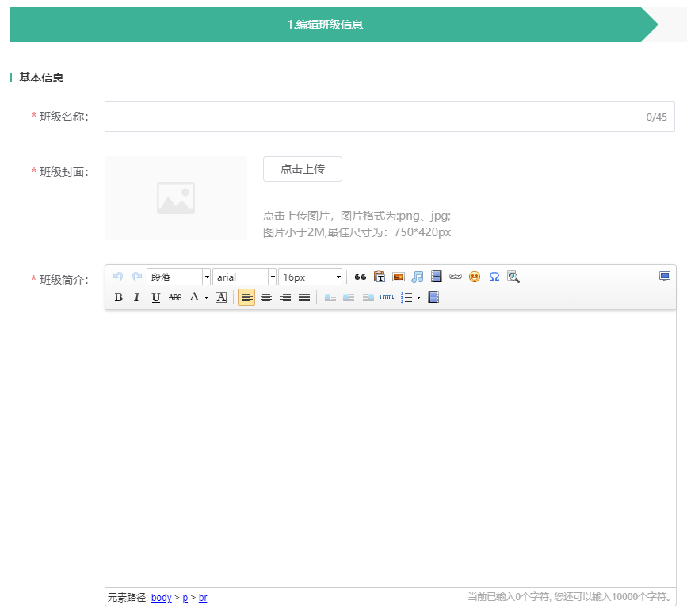Click inside the 班级简介 editor text area
687x616 pixels.
pos(391,449)
